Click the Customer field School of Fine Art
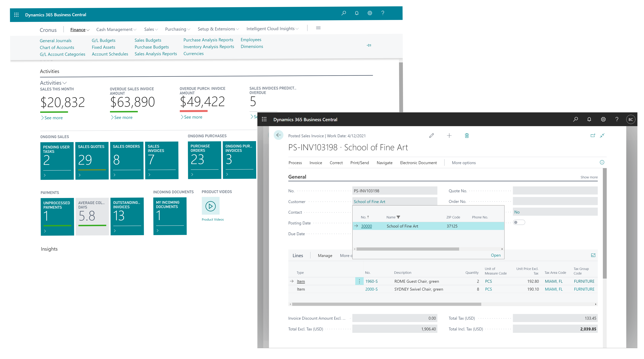644x359 pixels. [395, 201]
